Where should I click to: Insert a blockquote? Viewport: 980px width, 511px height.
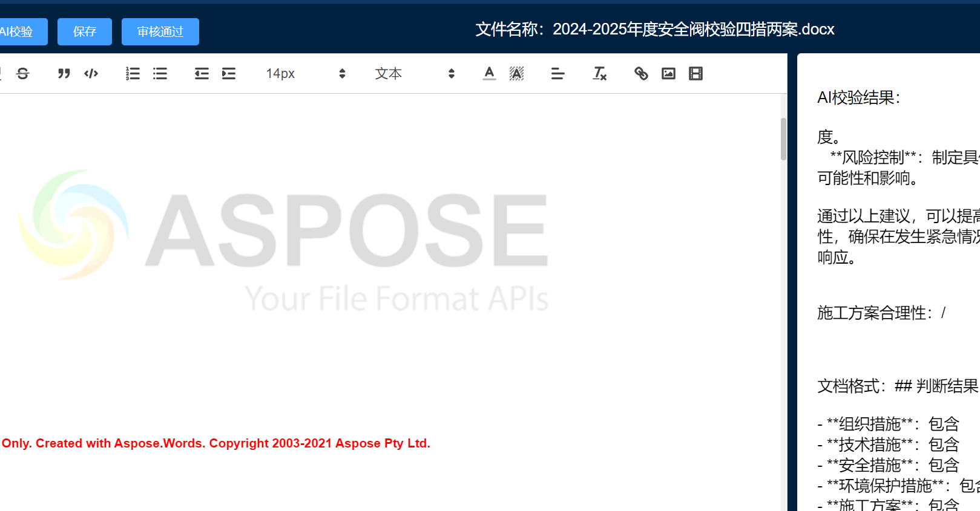[x=64, y=74]
